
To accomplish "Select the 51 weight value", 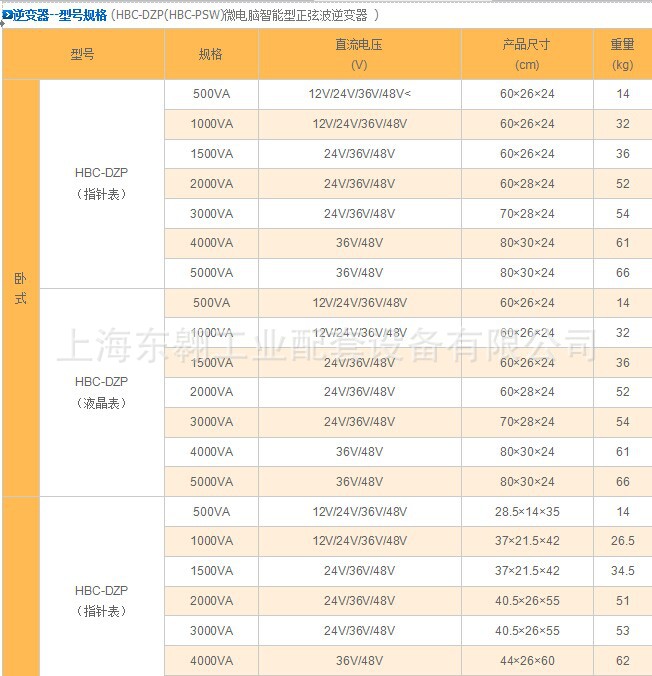I will (622, 601).
